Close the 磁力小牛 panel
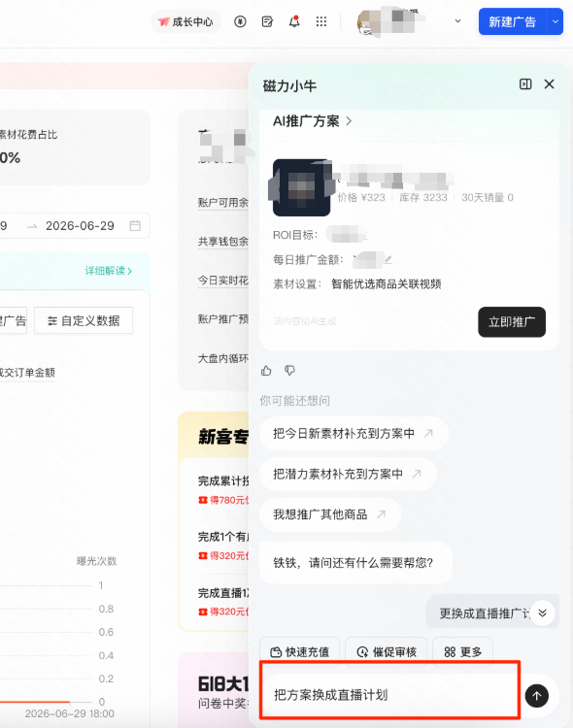This screenshot has width=573, height=728. click(550, 84)
